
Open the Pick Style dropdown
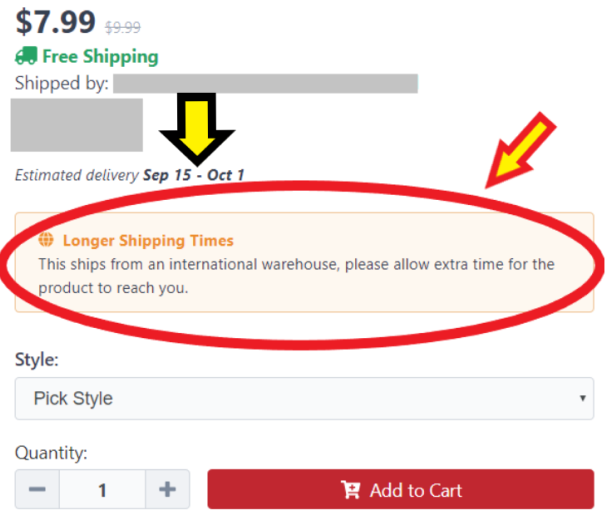tap(304, 398)
